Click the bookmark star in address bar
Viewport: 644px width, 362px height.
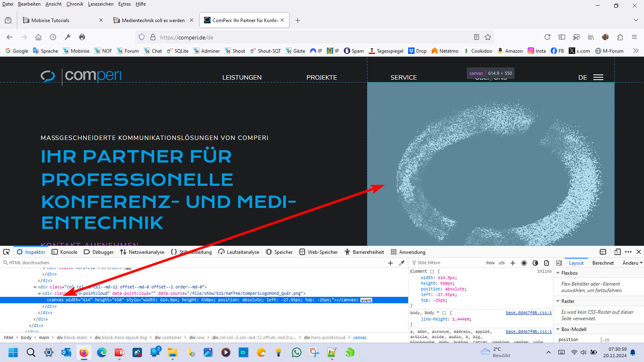488,37
